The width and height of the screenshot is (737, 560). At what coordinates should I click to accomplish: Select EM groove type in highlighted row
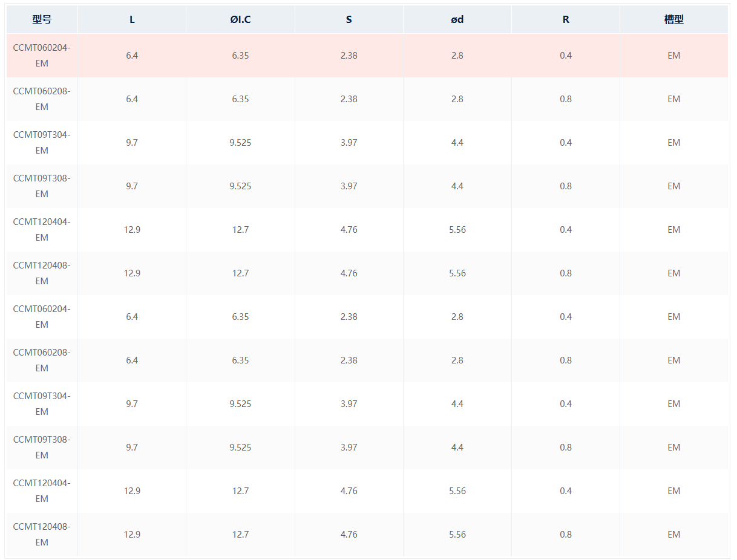(674, 55)
